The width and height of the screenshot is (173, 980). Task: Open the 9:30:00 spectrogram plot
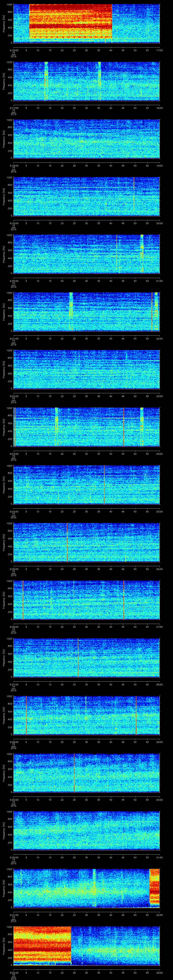86,831
